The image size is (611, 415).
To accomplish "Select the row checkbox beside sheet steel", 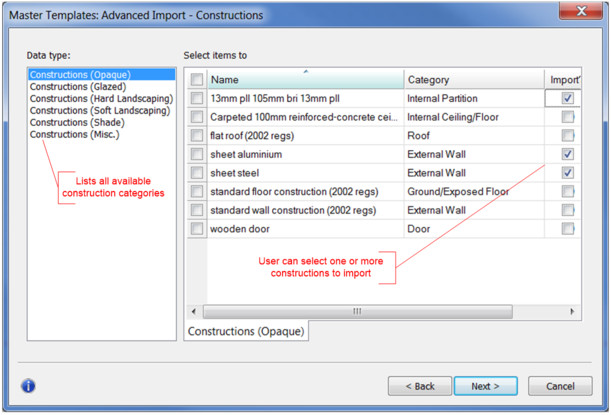I will click(197, 173).
